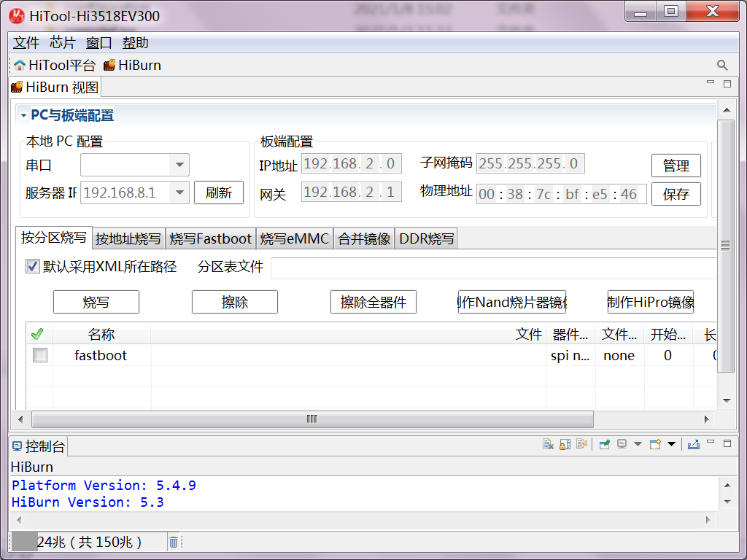Click the 擦除 erase button
The height and width of the screenshot is (560, 747).
pyautogui.click(x=235, y=302)
